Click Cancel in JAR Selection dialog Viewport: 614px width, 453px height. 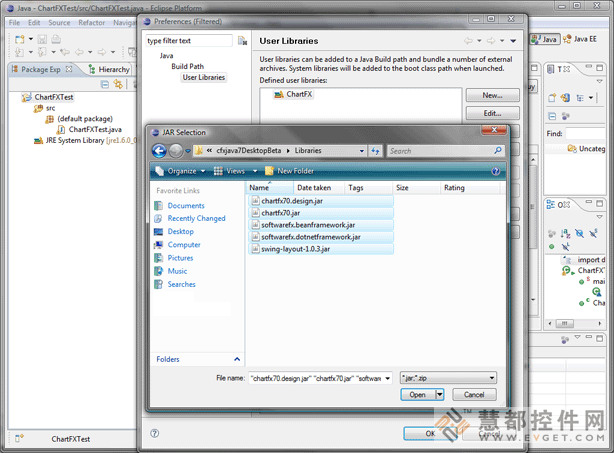pyautogui.click(x=474, y=394)
